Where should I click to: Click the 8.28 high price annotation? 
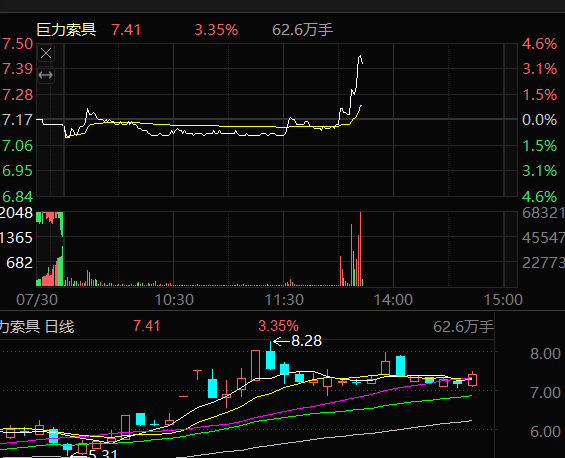pos(306,341)
